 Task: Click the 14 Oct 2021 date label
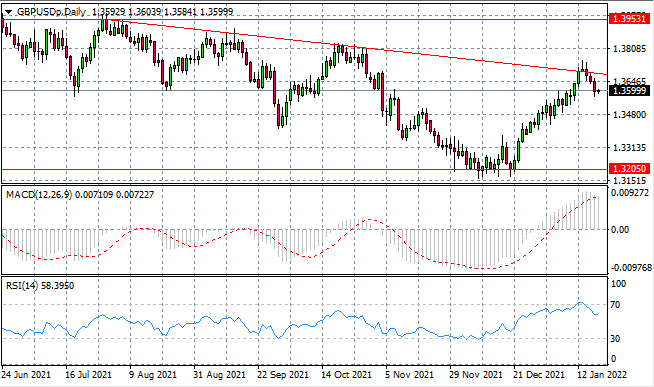pyautogui.click(x=347, y=374)
